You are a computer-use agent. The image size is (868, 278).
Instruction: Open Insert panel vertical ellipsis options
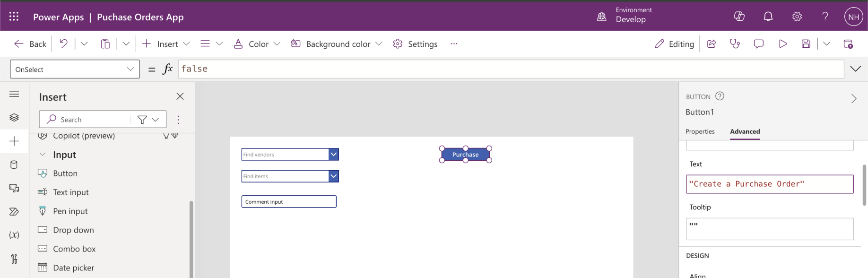[178, 120]
